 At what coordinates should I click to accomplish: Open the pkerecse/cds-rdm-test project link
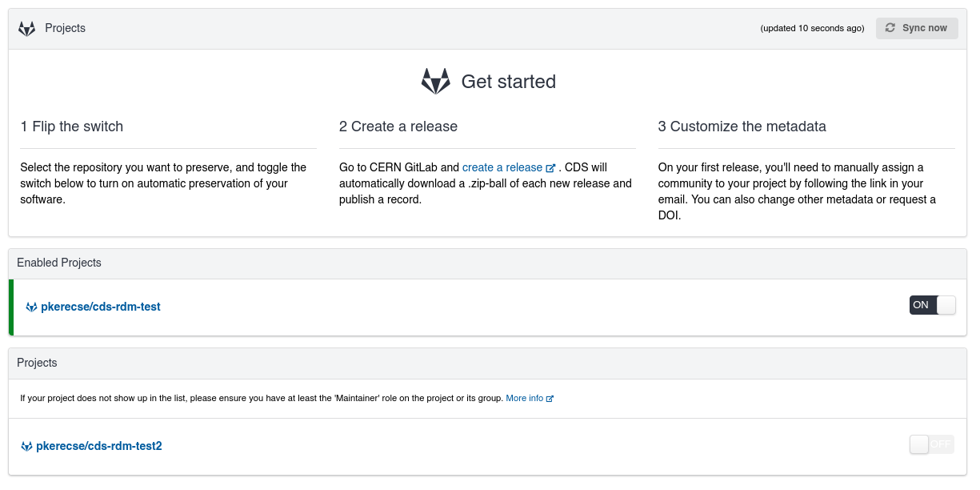coord(100,307)
